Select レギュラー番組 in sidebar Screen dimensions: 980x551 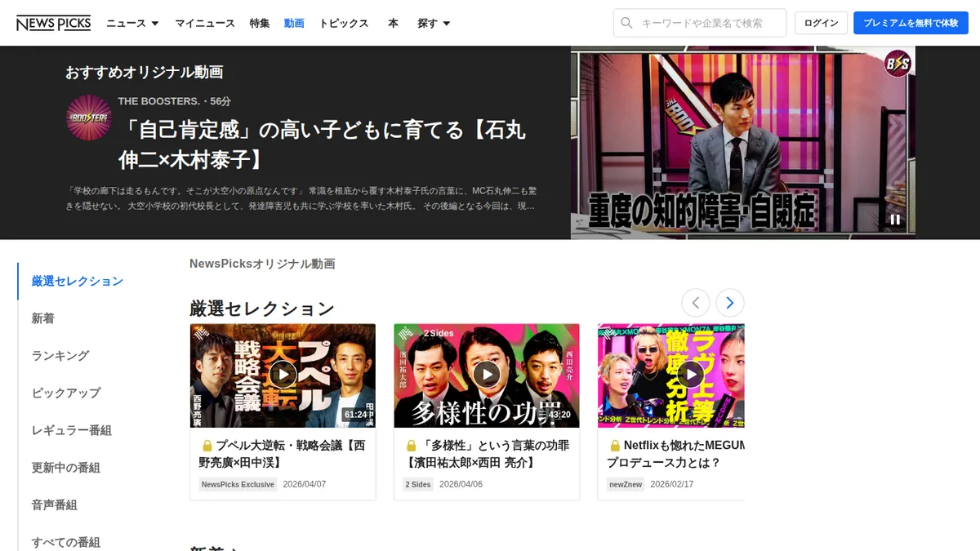[72, 430]
